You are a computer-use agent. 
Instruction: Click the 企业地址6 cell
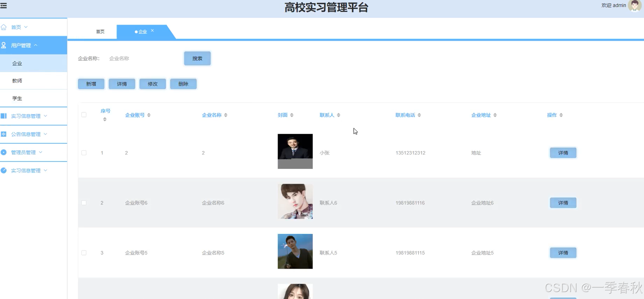pyautogui.click(x=483, y=203)
